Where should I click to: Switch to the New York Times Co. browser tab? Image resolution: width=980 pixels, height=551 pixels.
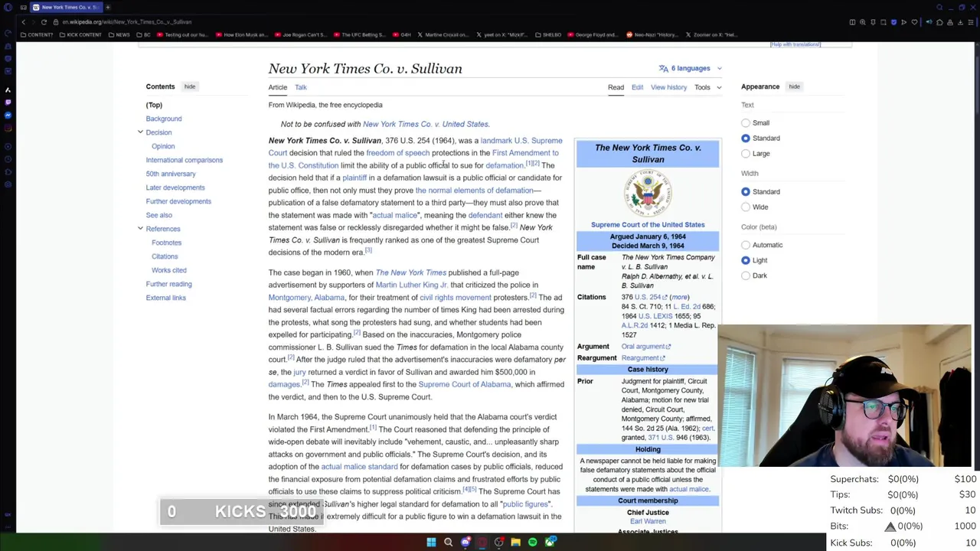click(67, 7)
